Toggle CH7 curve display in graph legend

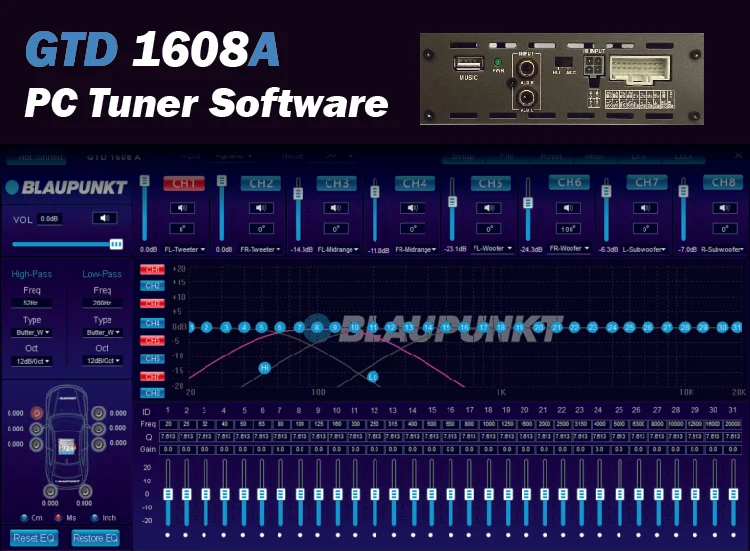[x=152, y=376]
